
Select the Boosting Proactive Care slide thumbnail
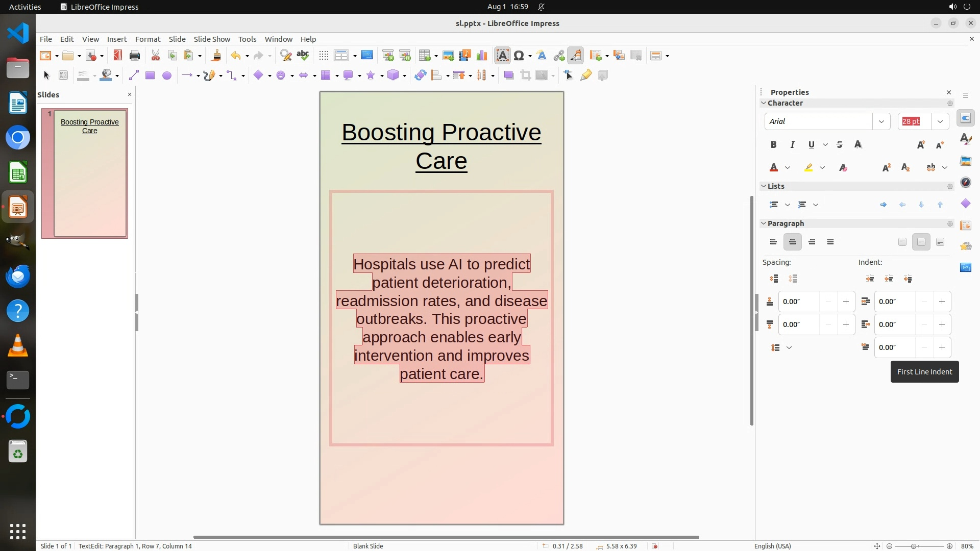coord(90,173)
